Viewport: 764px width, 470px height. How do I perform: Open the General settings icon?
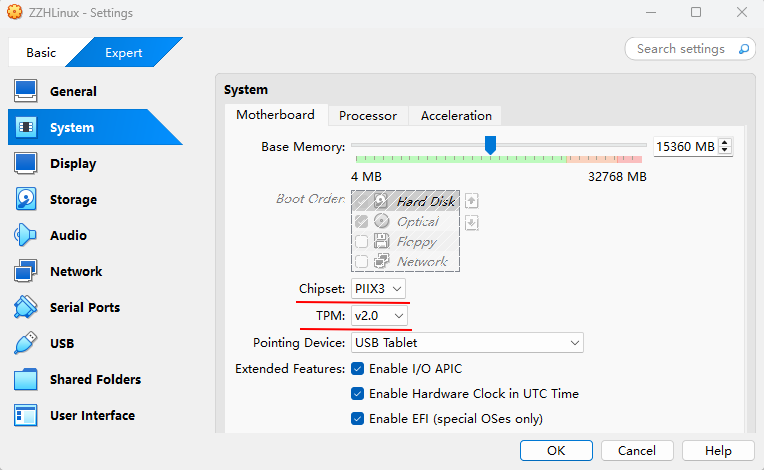pos(25,91)
